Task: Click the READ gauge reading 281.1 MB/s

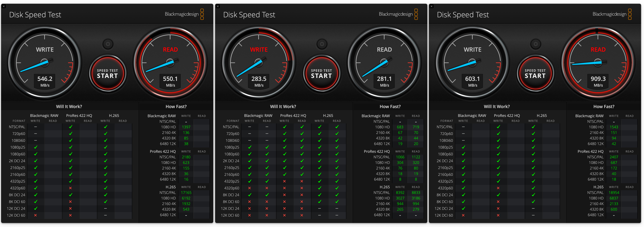Action: 384,62
